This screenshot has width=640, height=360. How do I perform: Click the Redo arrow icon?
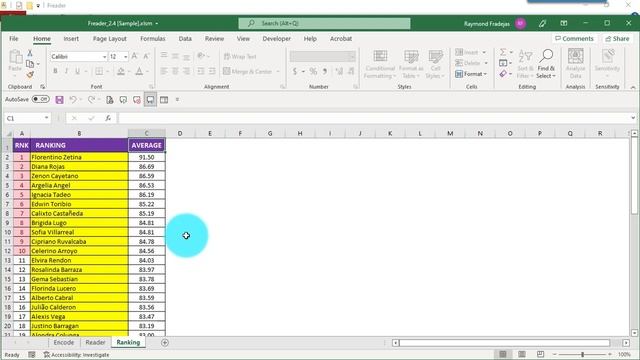coord(91,100)
